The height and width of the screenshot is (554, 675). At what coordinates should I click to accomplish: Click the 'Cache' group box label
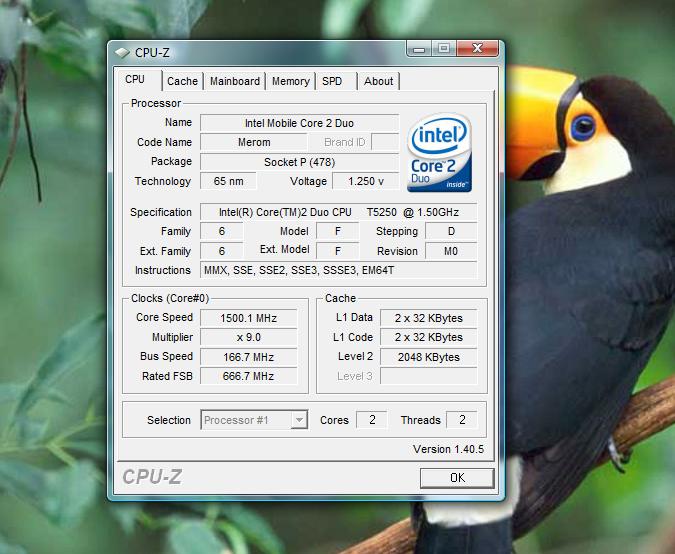pyautogui.click(x=340, y=298)
